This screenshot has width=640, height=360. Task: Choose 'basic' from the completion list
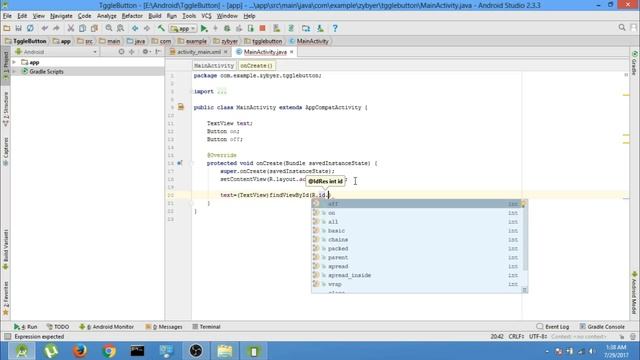tap(416, 231)
